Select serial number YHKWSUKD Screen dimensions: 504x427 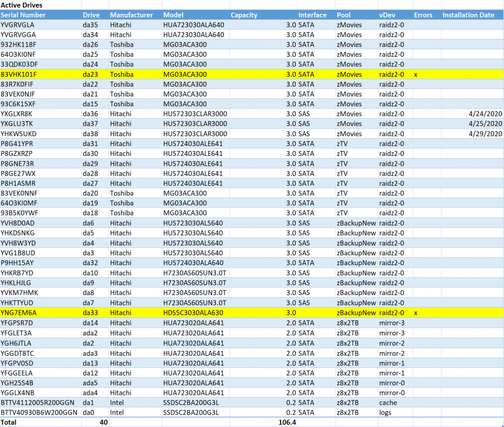coord(18,134)
